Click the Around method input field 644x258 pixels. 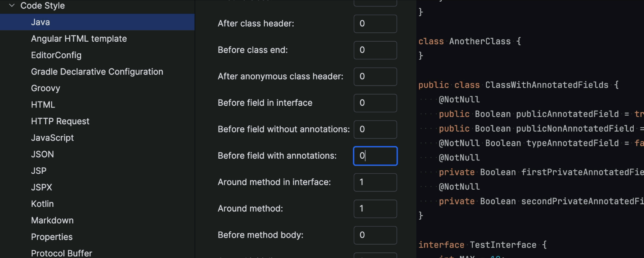pos(375,209)
